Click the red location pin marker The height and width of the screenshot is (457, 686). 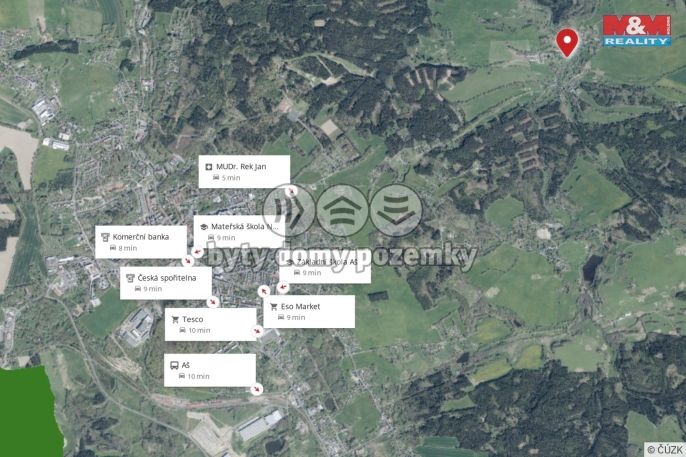pos(567,43)
